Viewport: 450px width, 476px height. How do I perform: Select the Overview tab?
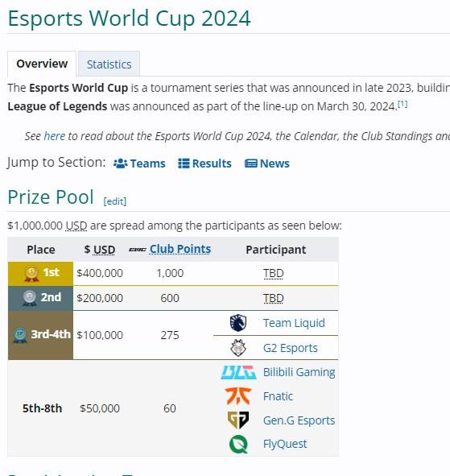tap(42, 64)
